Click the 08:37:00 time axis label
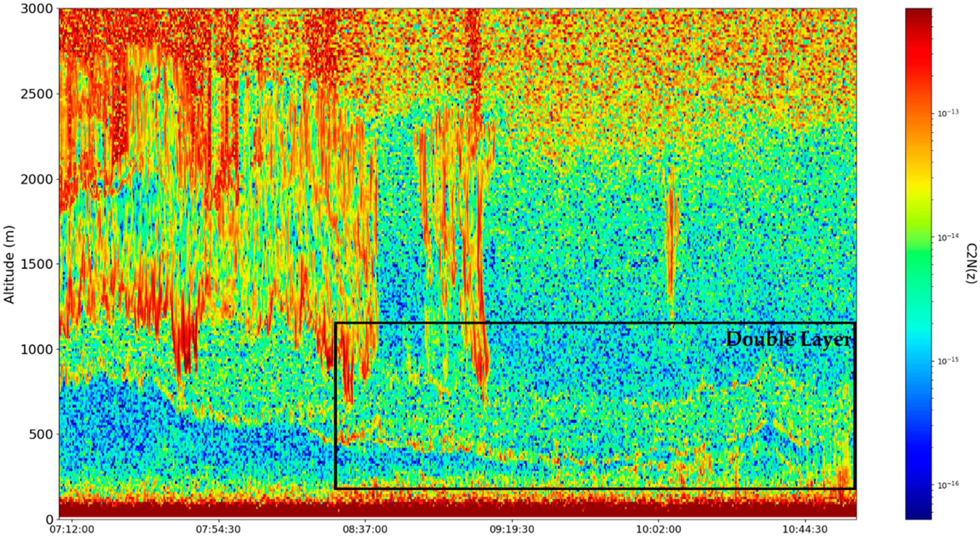Viewport: 980px width, 538px height. pos(365,530)
